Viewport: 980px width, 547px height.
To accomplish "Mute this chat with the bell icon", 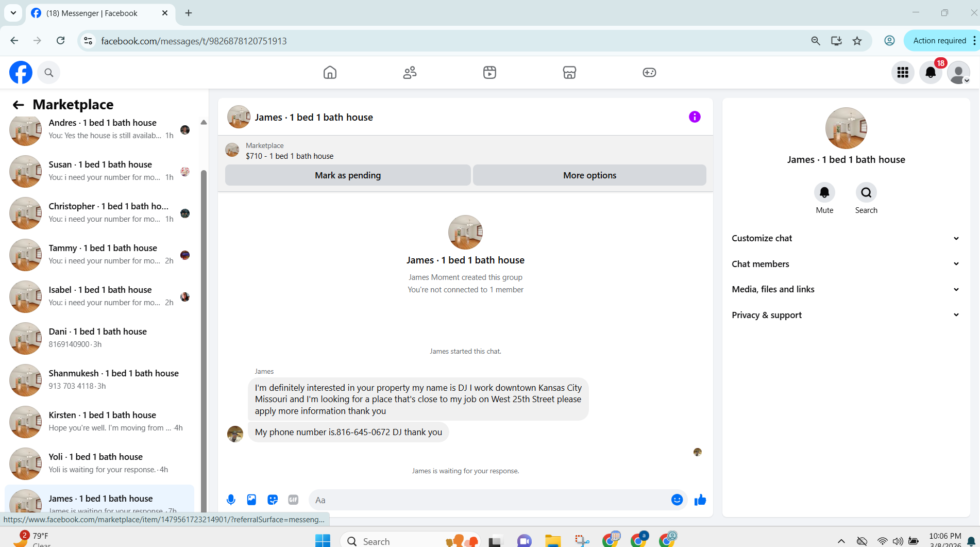I will pos(824,192).
